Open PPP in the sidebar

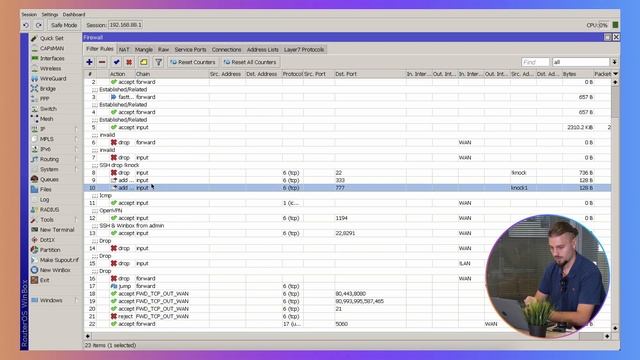pos(44,99)
